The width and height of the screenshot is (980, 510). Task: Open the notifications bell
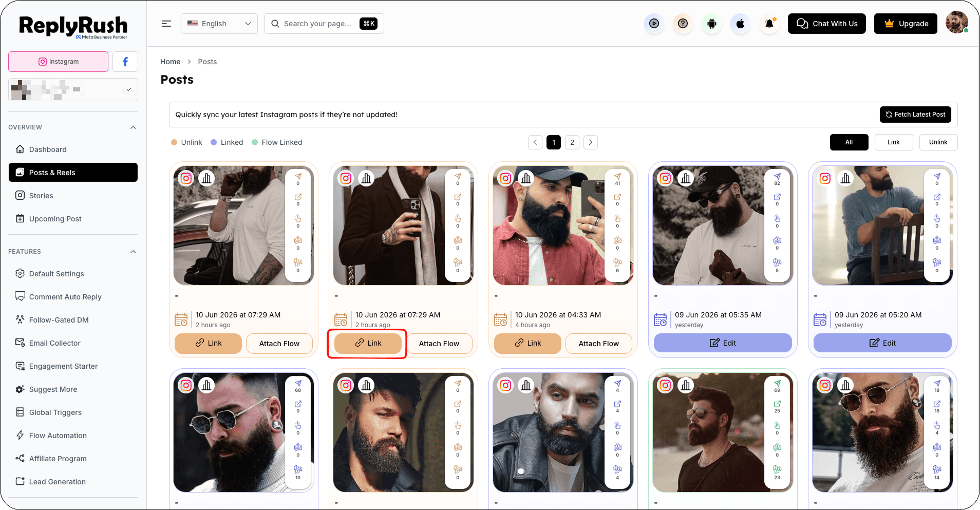[769, 24]
